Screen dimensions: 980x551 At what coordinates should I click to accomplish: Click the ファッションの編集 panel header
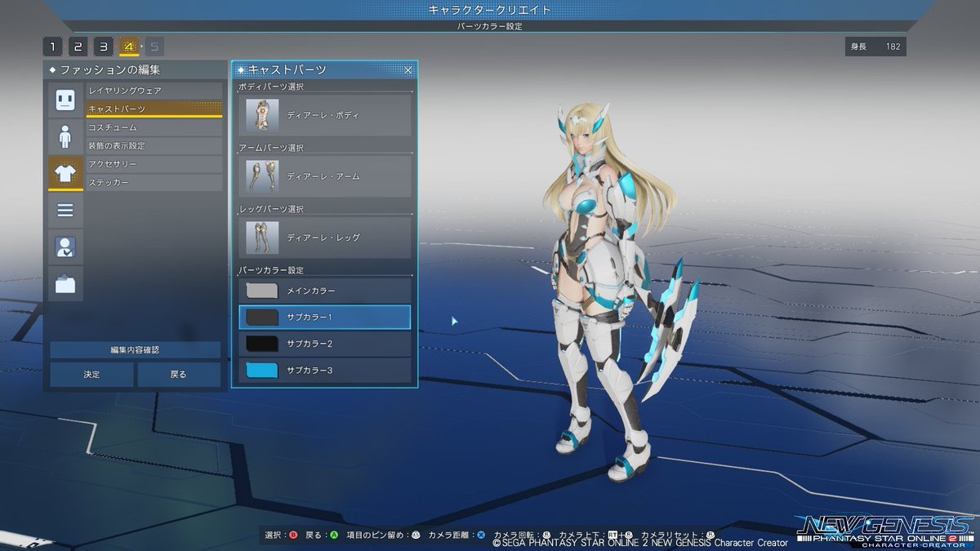point(136,69)
